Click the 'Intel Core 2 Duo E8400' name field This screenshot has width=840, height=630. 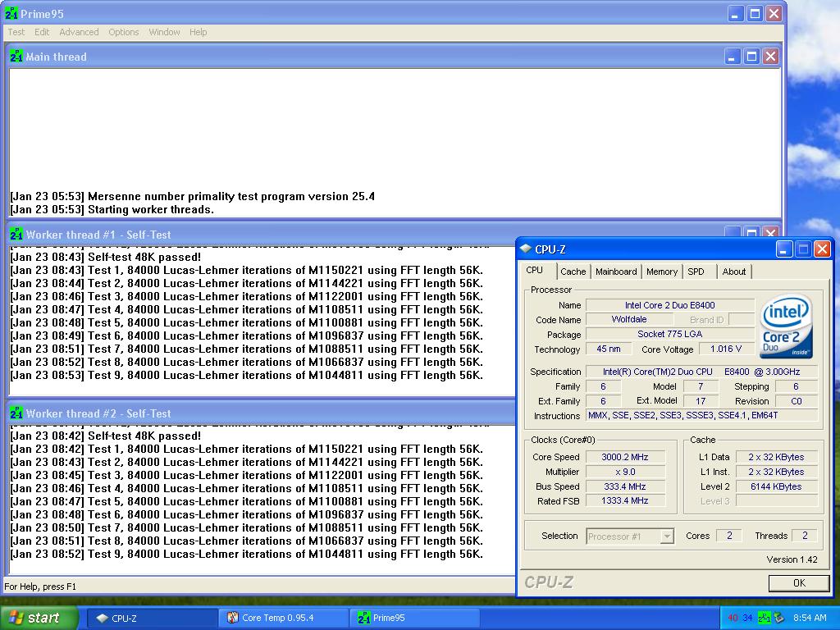tap(669, 305)
